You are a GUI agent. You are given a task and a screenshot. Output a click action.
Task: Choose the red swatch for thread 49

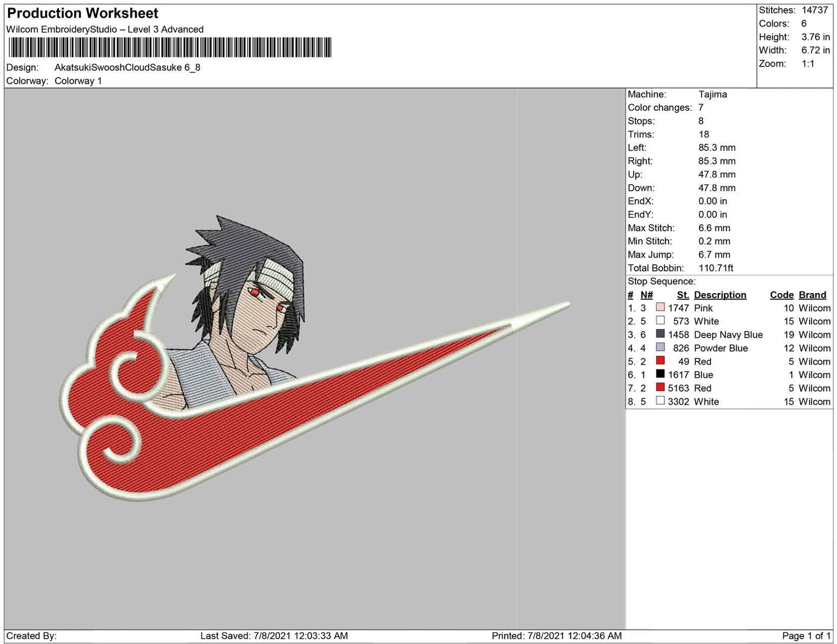[660, 361]
